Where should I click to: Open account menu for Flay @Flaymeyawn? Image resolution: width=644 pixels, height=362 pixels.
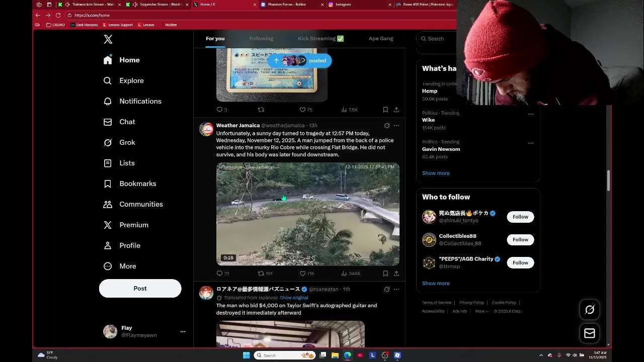coord(144,331)
